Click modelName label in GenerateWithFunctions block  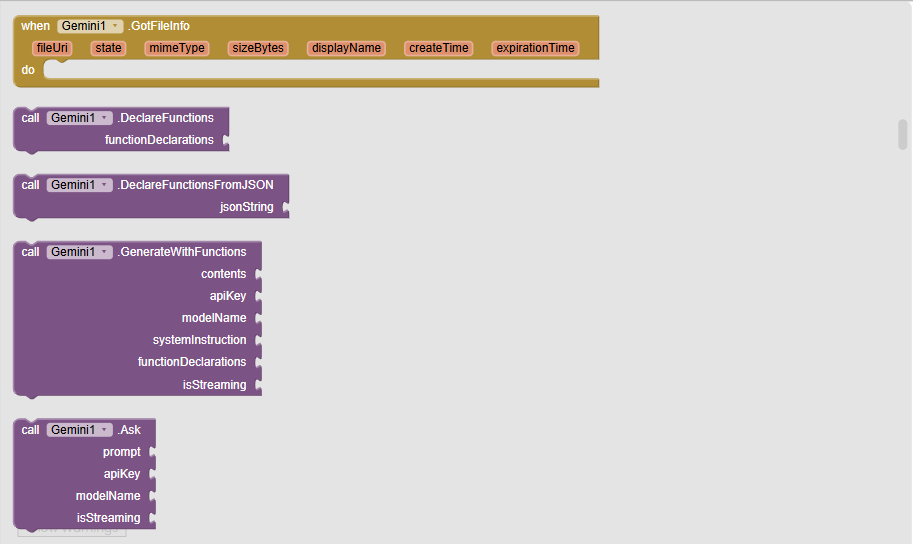coord(214,319)
